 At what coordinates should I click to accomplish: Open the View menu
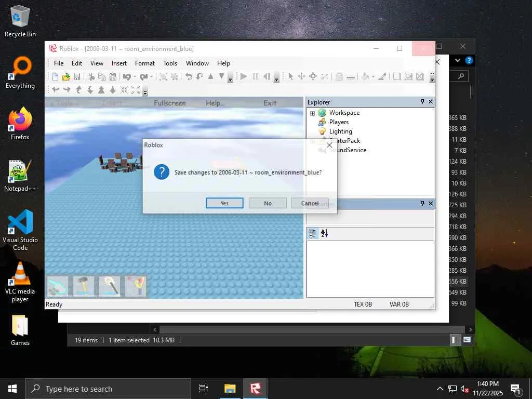pyautogui.click(x=97, y=63)
